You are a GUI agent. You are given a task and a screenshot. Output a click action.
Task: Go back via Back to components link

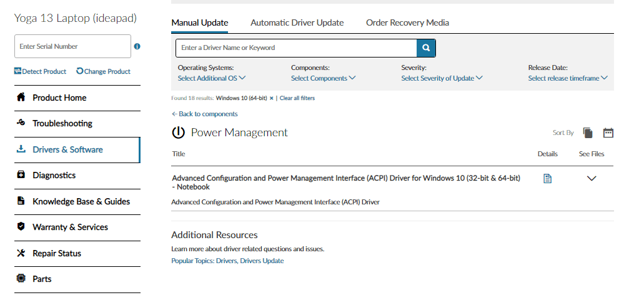204,114
